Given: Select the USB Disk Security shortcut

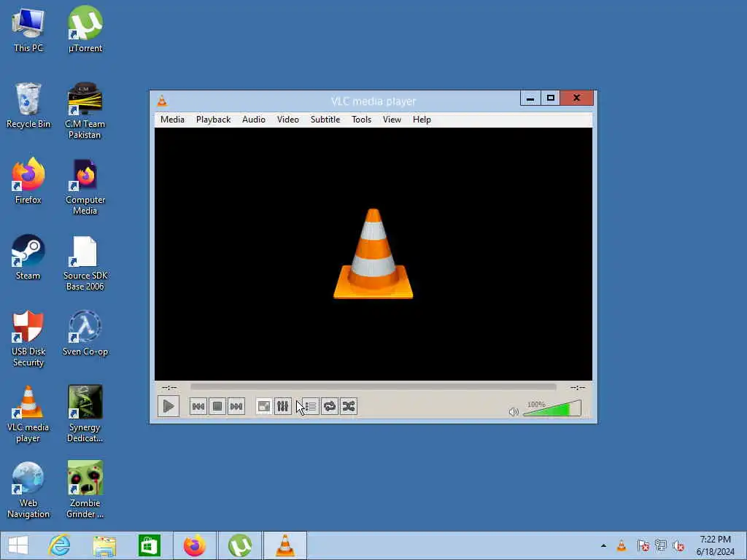Looking at the screenshot, I should point(28,338).
